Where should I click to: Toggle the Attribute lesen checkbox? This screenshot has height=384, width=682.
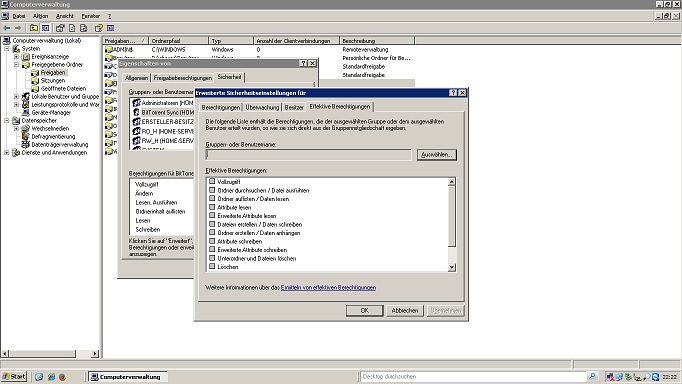[212, 207]
